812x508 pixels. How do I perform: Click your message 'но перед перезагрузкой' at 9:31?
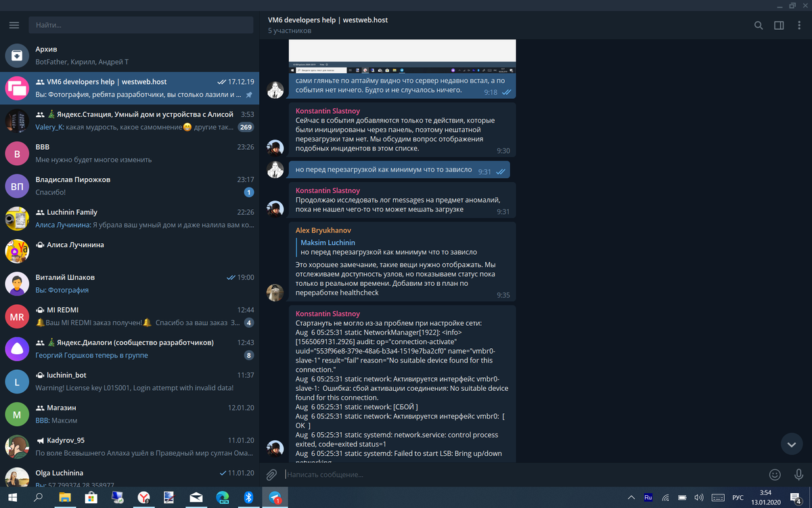coord(399,171)
